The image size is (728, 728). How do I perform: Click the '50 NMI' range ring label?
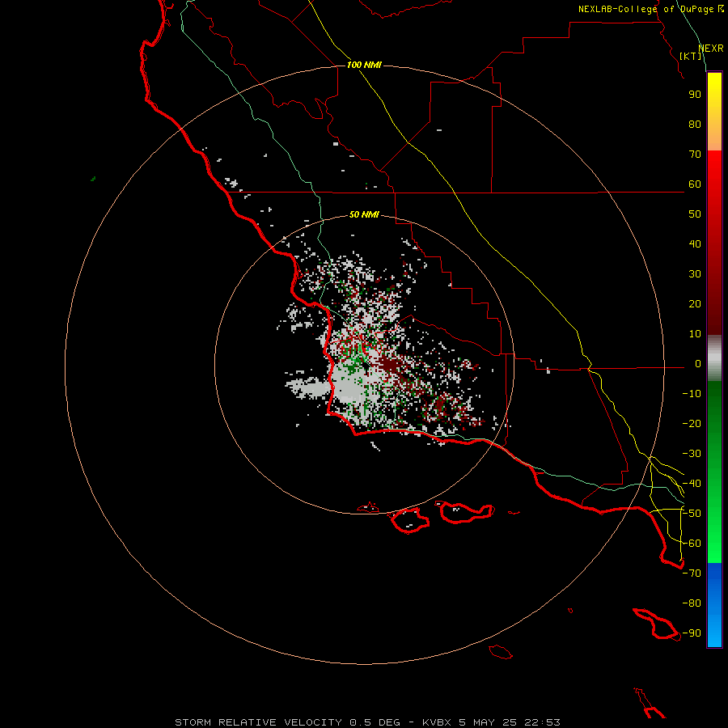coord(364,214)
